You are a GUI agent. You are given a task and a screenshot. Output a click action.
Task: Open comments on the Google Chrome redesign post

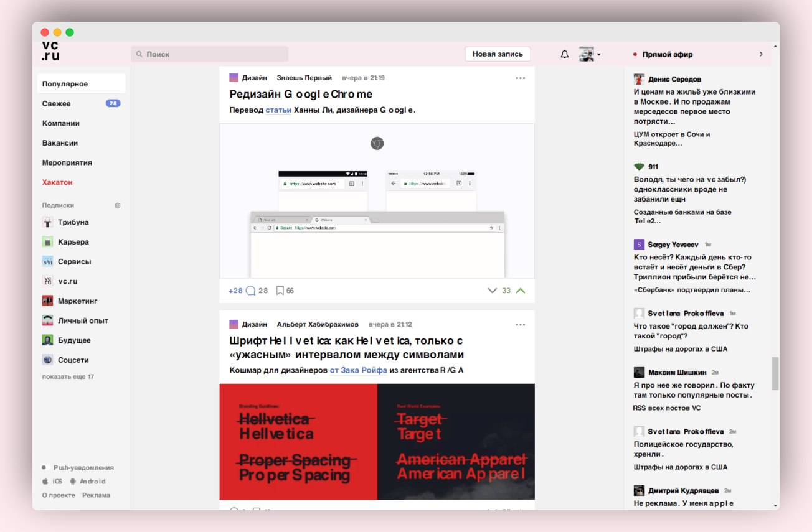click(x=257, y=291)
